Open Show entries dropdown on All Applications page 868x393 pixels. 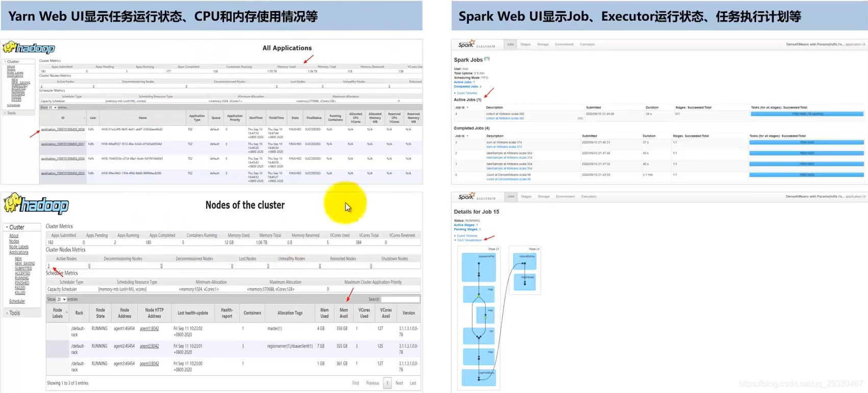53,108
